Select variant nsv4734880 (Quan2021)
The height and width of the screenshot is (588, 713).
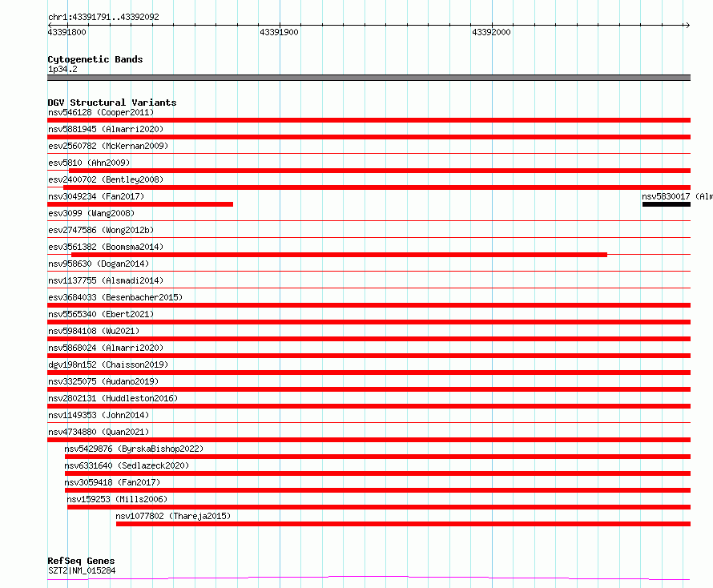pyautogui.click(x=99, y=432)
